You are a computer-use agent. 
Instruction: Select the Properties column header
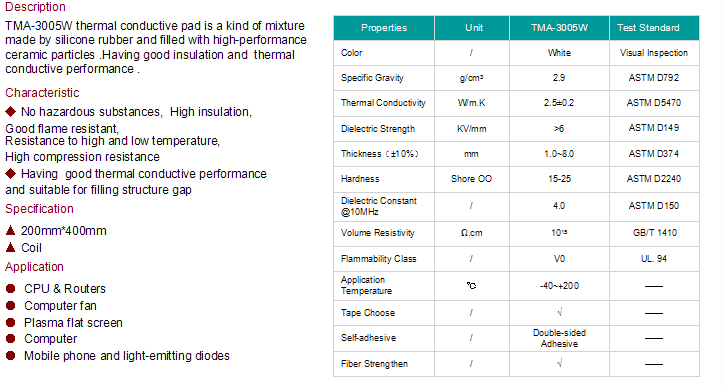(x=384, y=28)
